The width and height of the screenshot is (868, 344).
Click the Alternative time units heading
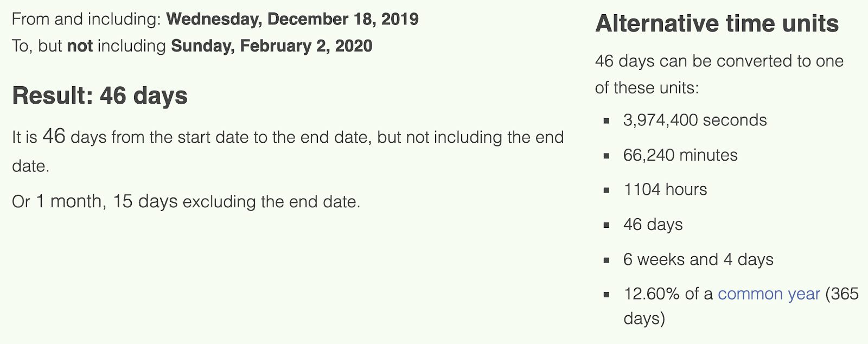click(717, 24)
